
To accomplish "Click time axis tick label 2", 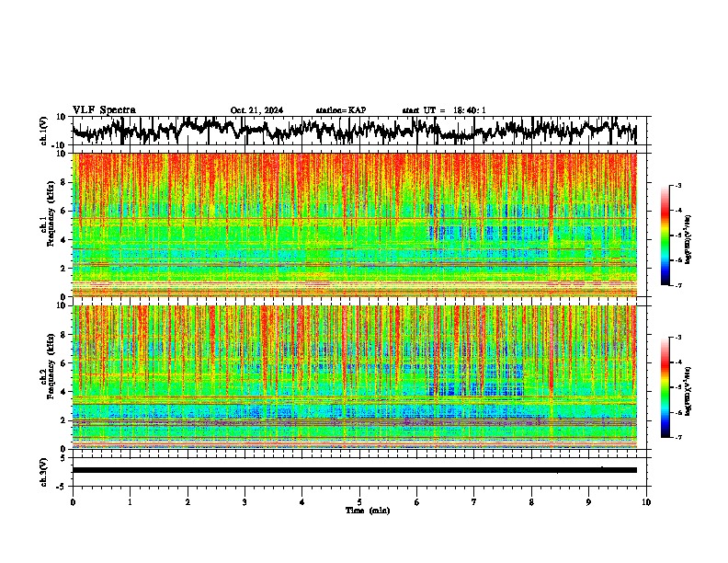I will pyautogui.click(x=188, y=502).
